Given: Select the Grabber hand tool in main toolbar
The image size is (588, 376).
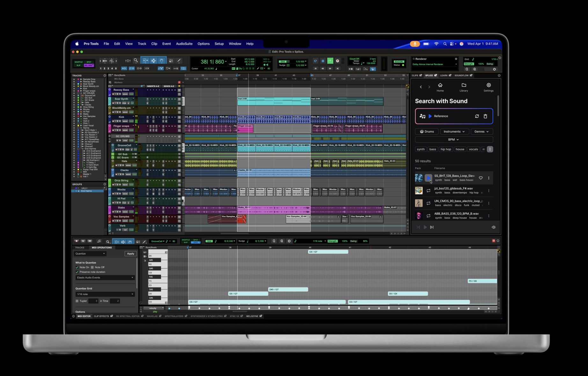Looking at the screenshot, I should [162, 61].
